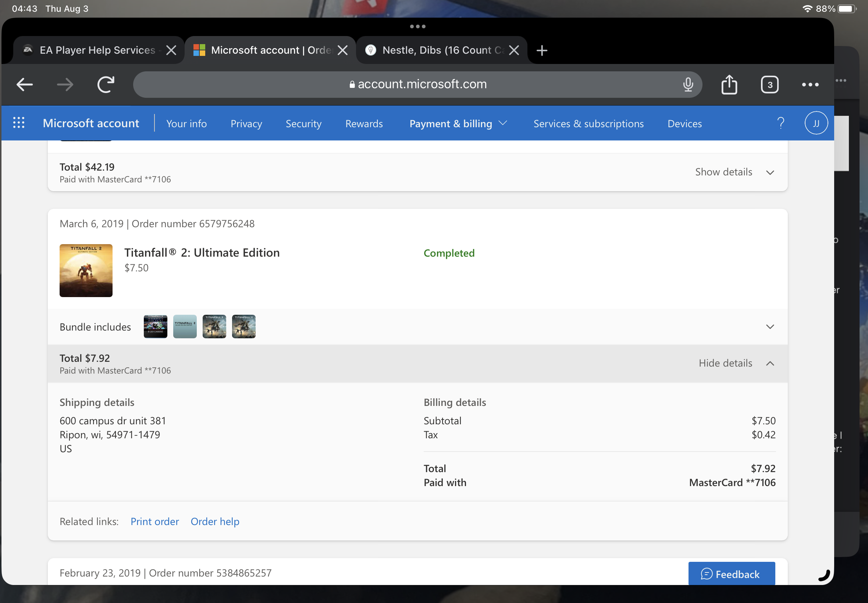
Task: Hide details of the $7.92 order
Action: tap(736, 363)
